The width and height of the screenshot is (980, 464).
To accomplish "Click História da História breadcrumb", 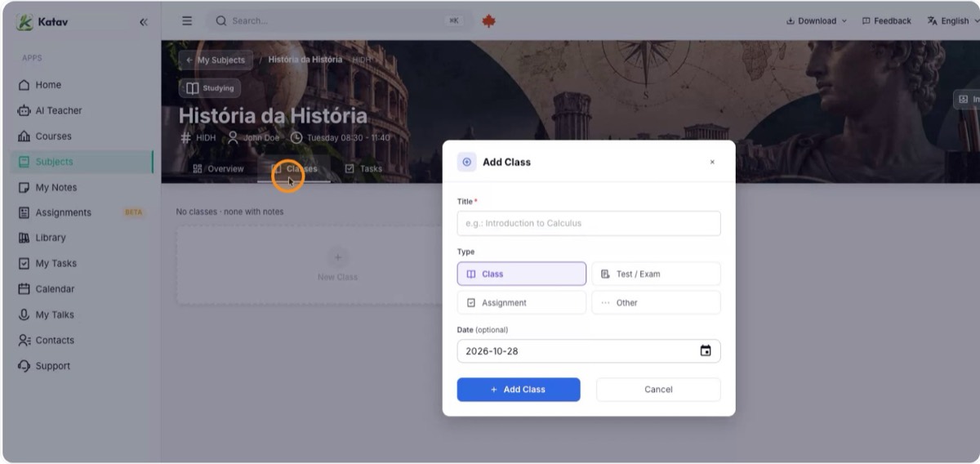I will click(305, 60).
